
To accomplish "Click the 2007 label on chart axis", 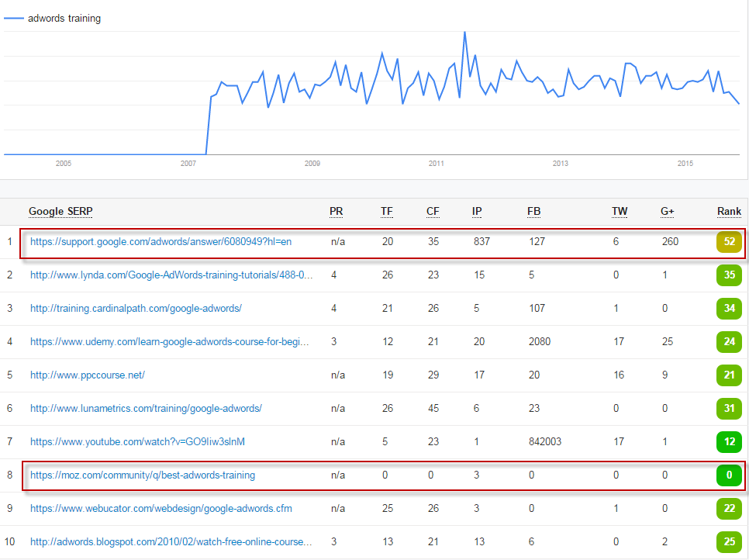I will click(x=188, y=164).
